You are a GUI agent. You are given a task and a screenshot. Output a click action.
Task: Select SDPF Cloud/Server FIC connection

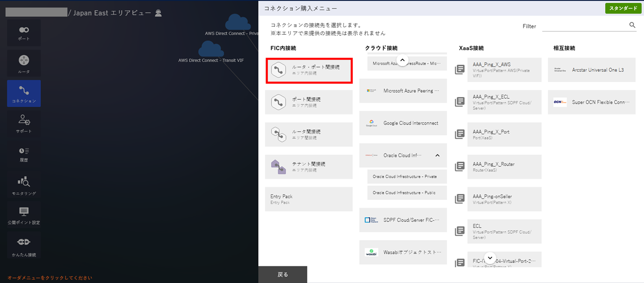coord(403,220)
